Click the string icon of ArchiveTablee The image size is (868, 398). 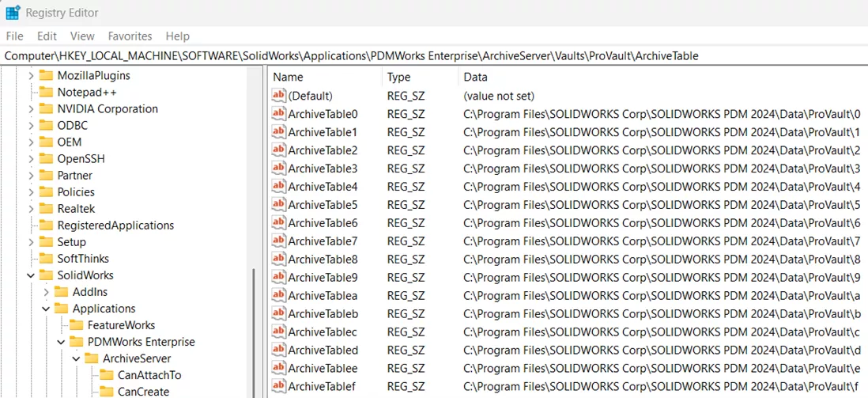tap(279, 368)
